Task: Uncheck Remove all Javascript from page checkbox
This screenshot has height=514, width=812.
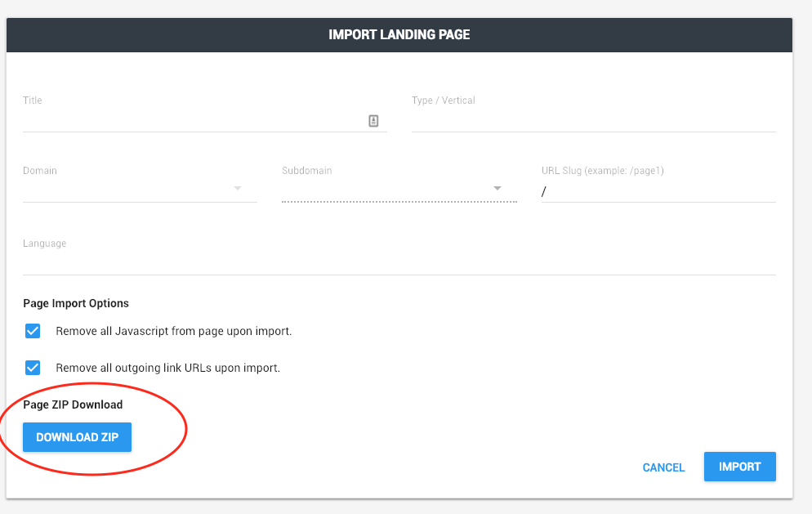Action: [33, 331]
